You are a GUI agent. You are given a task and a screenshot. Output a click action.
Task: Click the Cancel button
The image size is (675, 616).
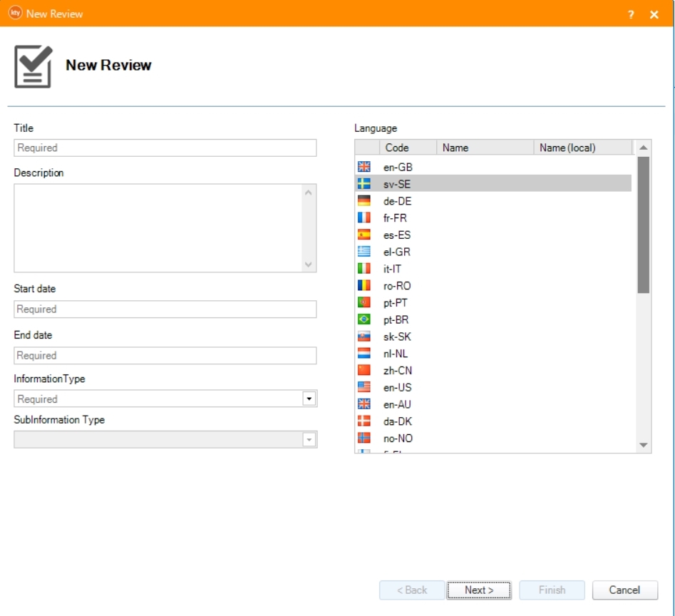pos(624,590)
